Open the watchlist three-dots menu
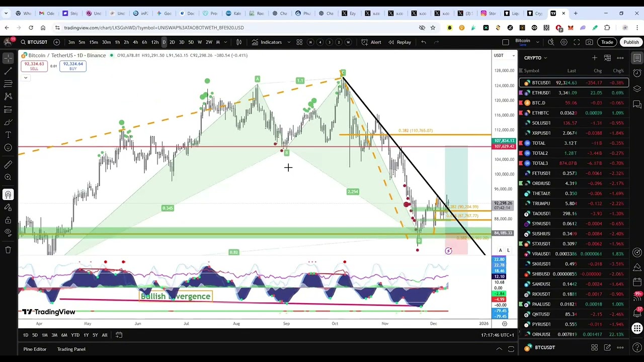Screen dimensions: 644x362 (620, 58)
